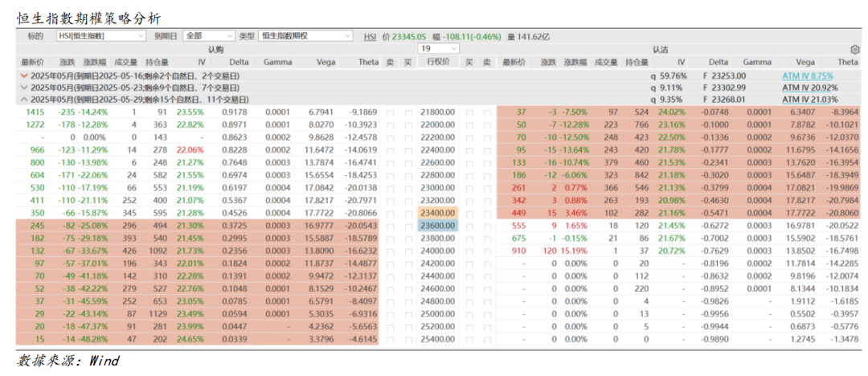
Task: Collapse the 2025-05-29 expiry group
Action: click(x=23, y=100)
